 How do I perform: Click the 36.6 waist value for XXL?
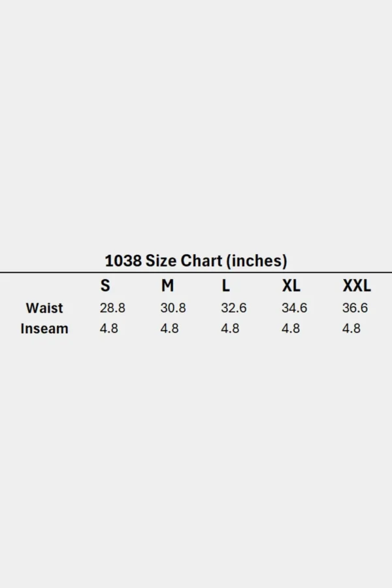point(355,308)
